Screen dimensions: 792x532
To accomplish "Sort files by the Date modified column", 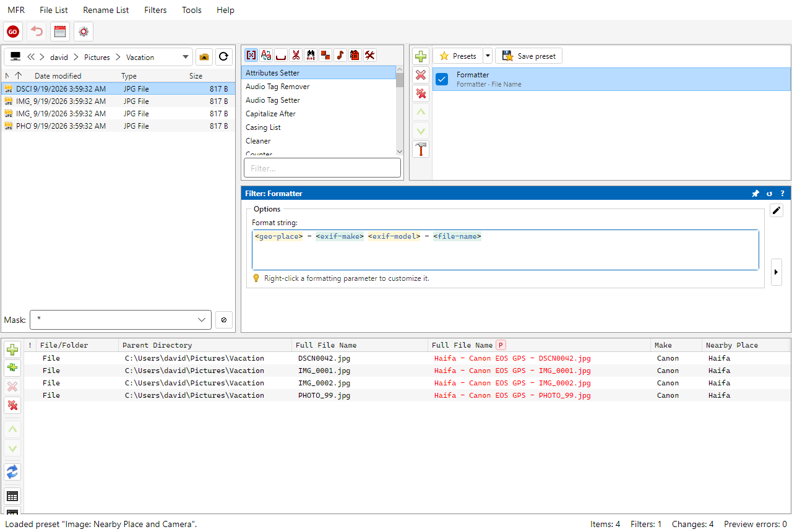I will pos(58,76).
